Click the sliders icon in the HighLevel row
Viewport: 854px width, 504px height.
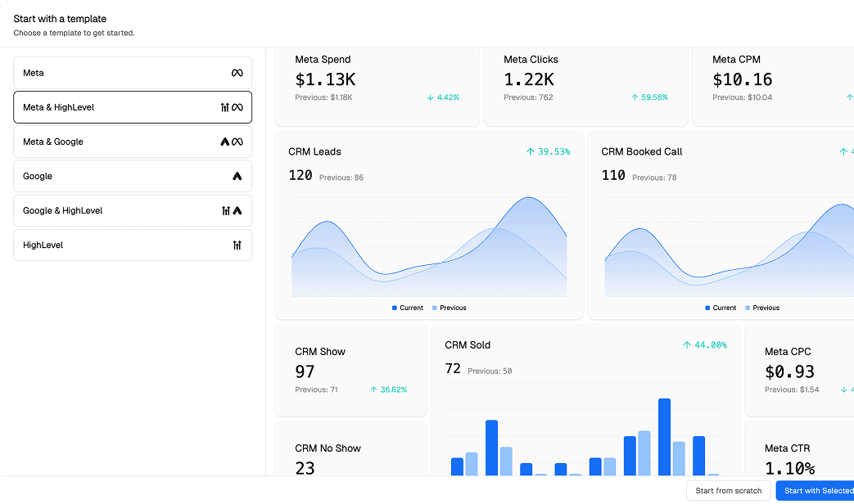pyautogui.click(x=237, y=245)
